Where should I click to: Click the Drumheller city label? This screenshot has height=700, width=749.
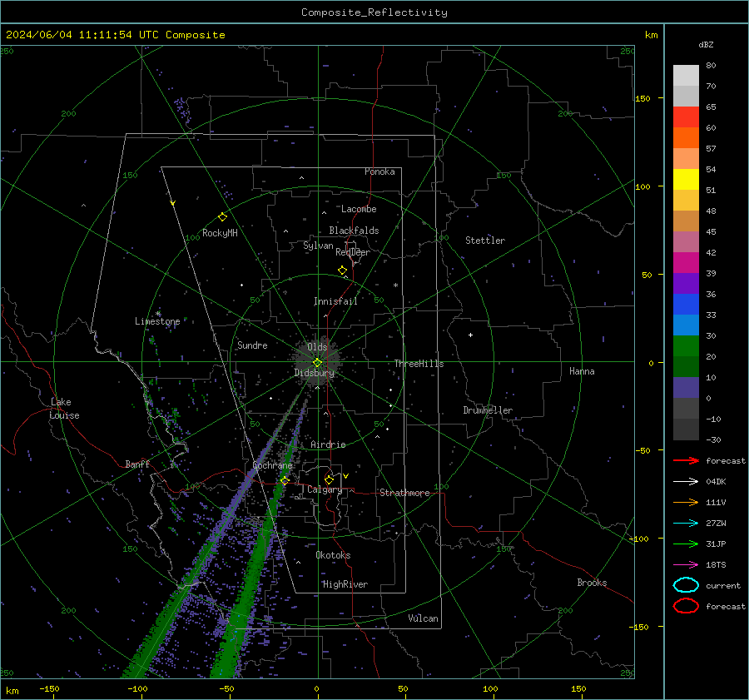pos(488,410)
